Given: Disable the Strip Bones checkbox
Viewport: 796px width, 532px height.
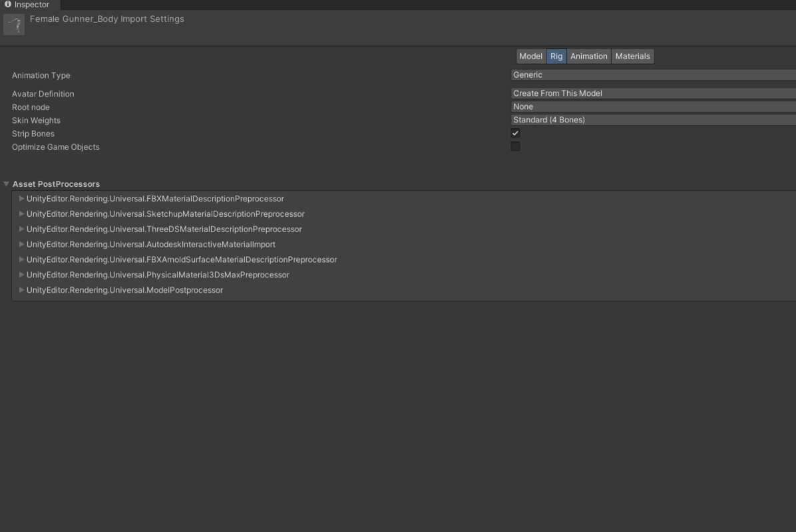Looking at the screenshot, I should (515, 133).
